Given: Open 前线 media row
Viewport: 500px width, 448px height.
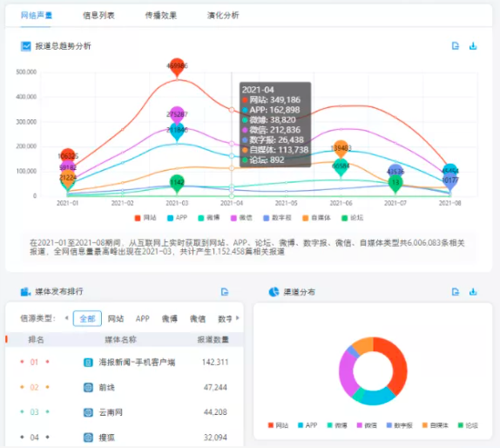Looking at the screenshot, I should 125,387.
